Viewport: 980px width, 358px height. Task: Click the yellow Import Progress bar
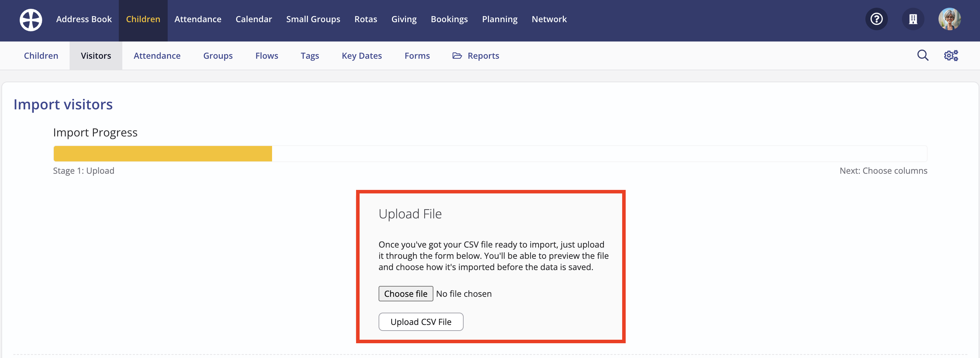pos(163,154)
